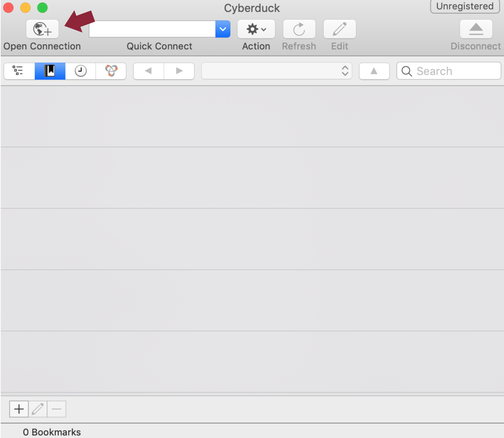Click inside the Quick Connect text field
Screen dimensions: 504x438
click(152, 29)
